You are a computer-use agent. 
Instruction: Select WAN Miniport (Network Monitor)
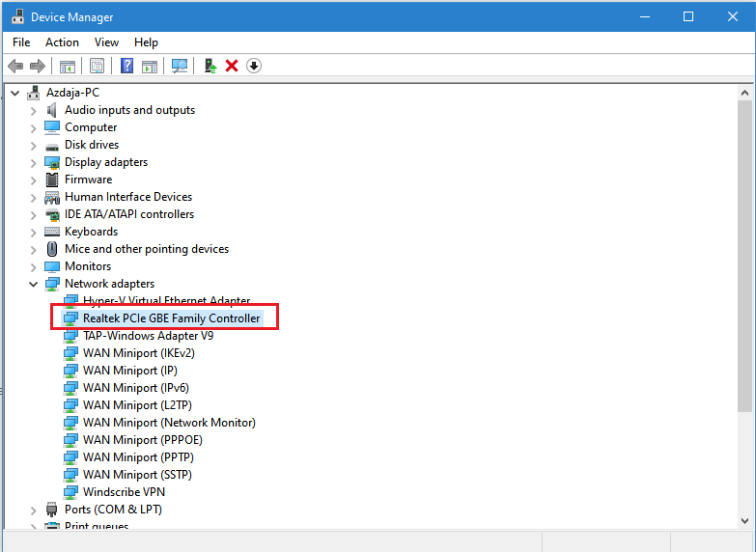click(x=169, y=423)
